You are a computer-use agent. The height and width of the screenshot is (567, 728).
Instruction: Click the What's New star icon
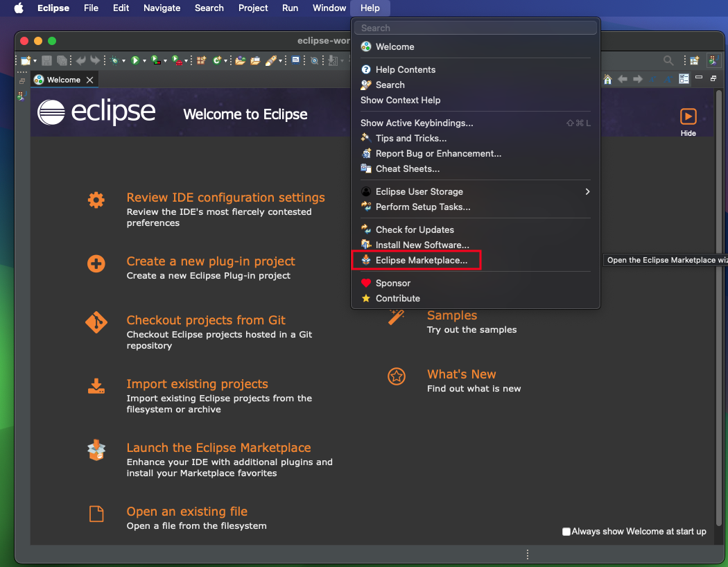(x=397, y=376)
